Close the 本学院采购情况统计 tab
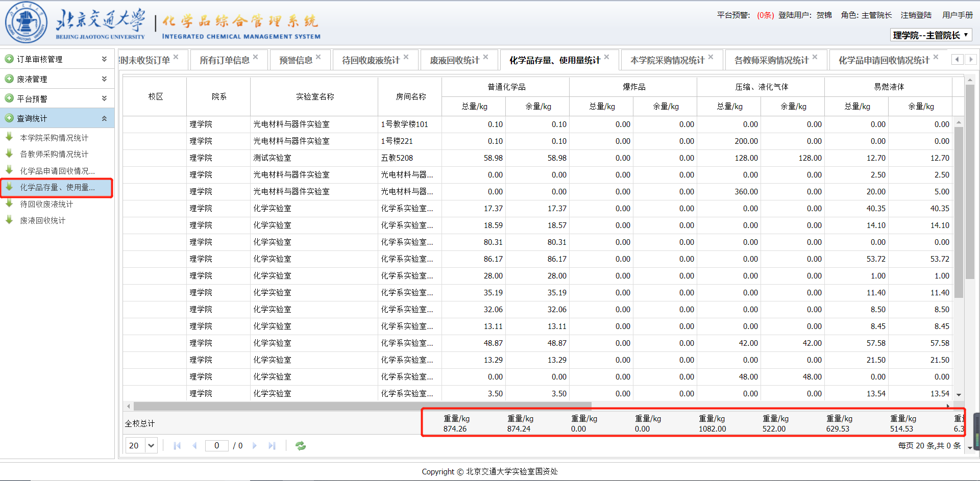The width and height of the screenshot is (980, 481). [711, 57]
